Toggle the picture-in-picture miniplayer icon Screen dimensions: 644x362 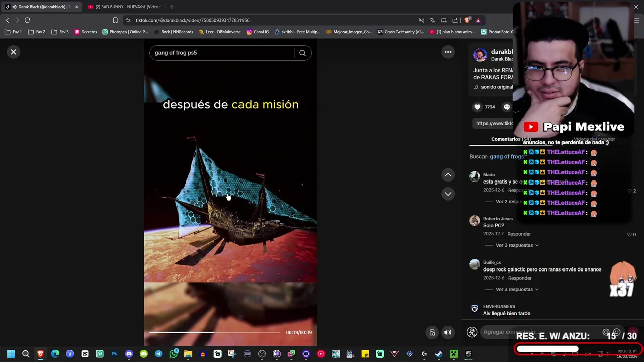click(x=432, y=332)
